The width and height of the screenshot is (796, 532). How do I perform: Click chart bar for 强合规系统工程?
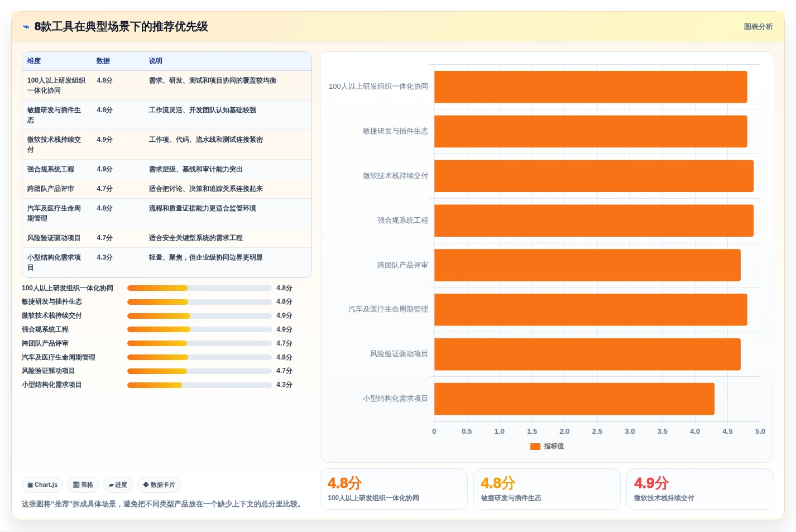(594, 221)
